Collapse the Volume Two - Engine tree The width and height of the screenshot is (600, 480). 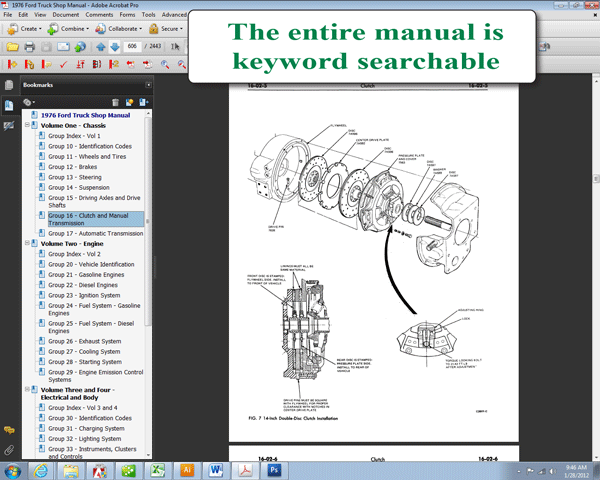[x=27, y=243]
